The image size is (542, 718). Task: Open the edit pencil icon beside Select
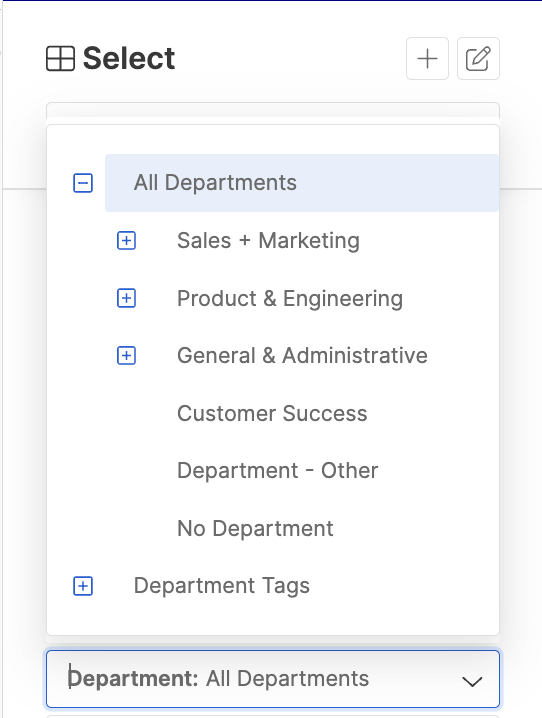tap(478, 59)
